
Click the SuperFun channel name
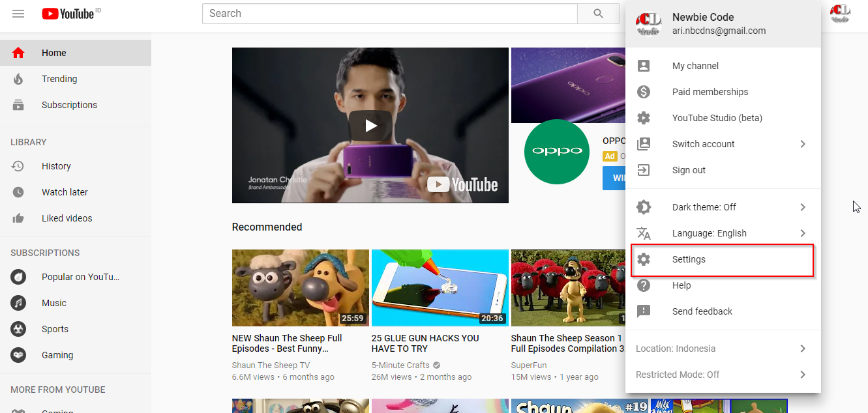click(x=529, y=365)
